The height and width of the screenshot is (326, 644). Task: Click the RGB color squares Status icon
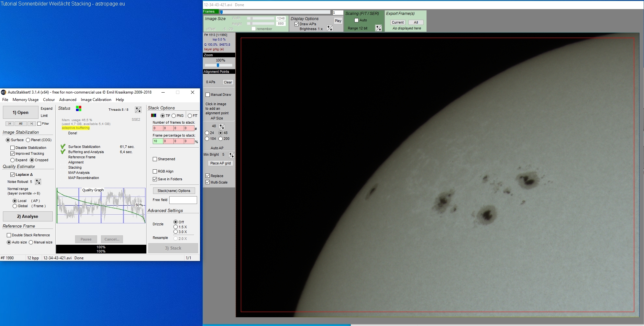point(79,108)
